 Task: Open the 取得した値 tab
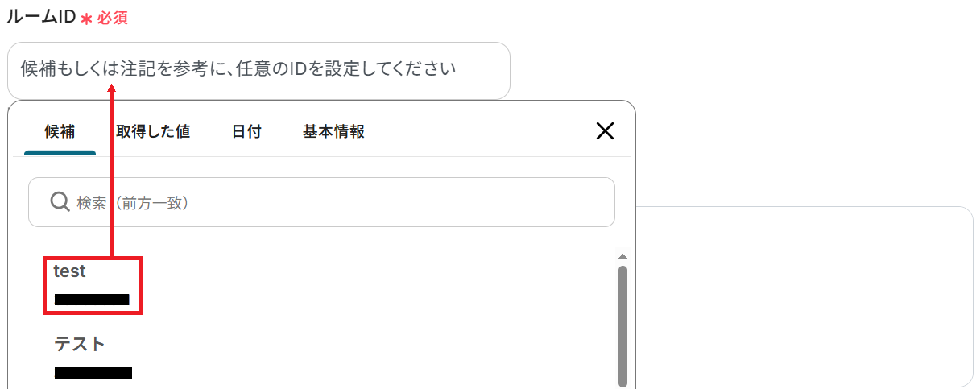pyautogui.click(x=153, y=131)
